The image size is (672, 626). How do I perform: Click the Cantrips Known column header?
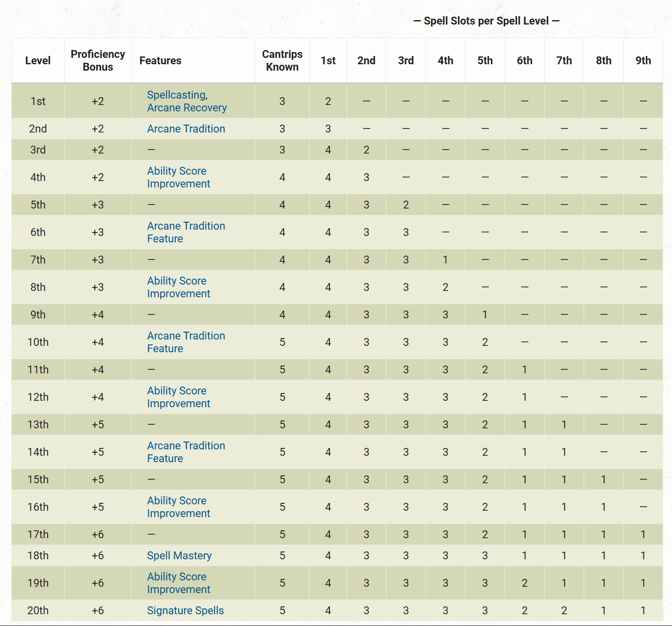282,60
